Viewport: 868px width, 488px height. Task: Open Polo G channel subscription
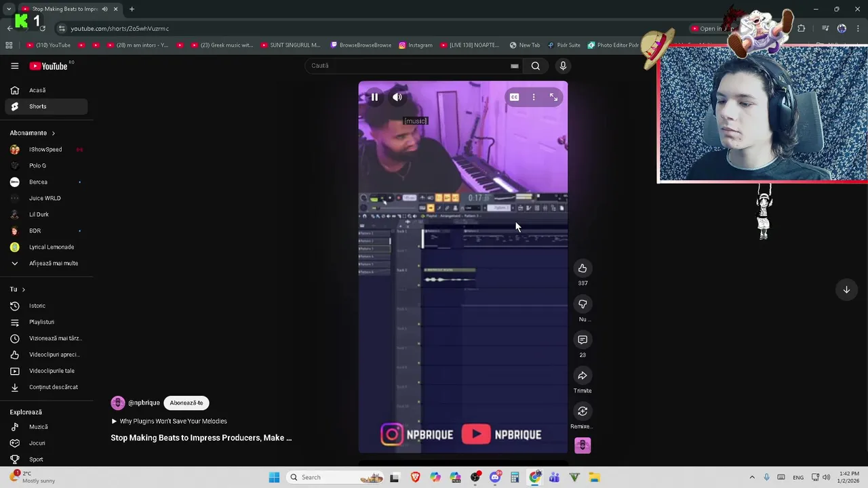[46, 165]
